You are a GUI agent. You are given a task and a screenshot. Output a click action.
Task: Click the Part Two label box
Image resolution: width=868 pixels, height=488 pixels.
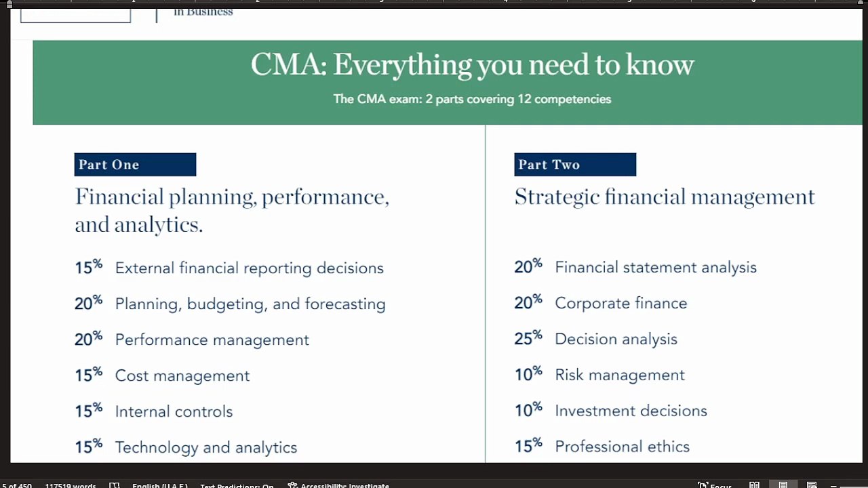tap(575, 165)
